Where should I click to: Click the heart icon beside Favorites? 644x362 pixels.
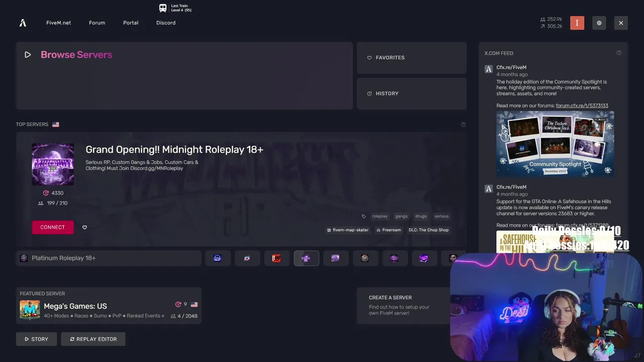coord(369,58)
